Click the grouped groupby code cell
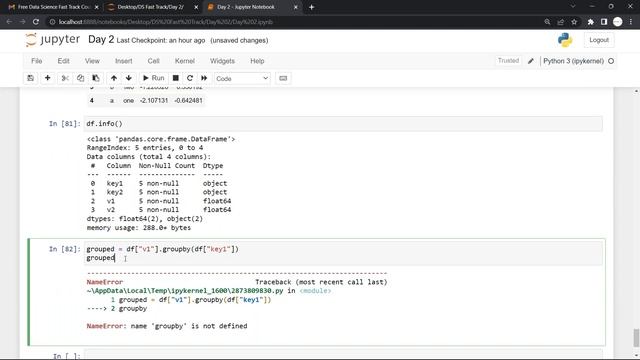The width and height of the screenshot is (640, 360). [343, 253]
